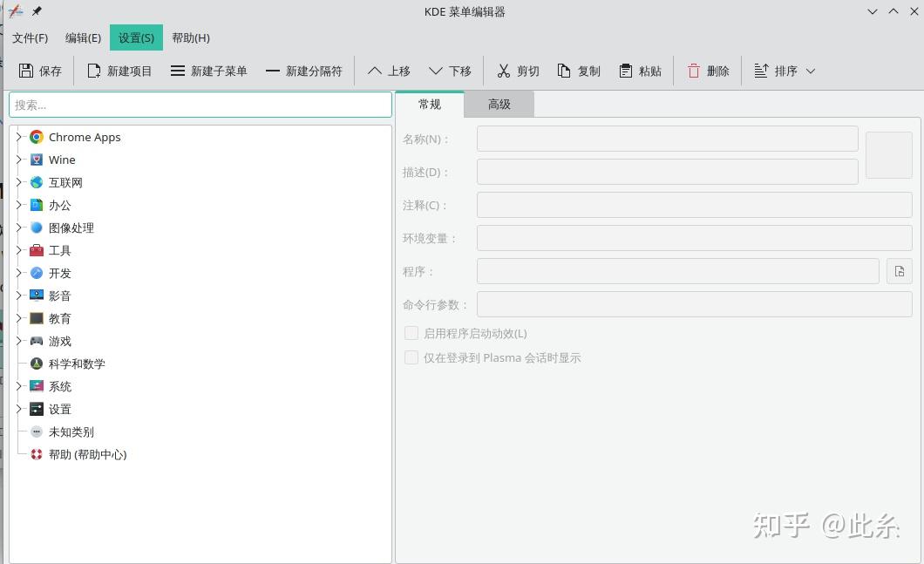The height and width of the screenshot is (564, 924).
Task: Click the 剪切 cut icon
Action: point(502,71)
